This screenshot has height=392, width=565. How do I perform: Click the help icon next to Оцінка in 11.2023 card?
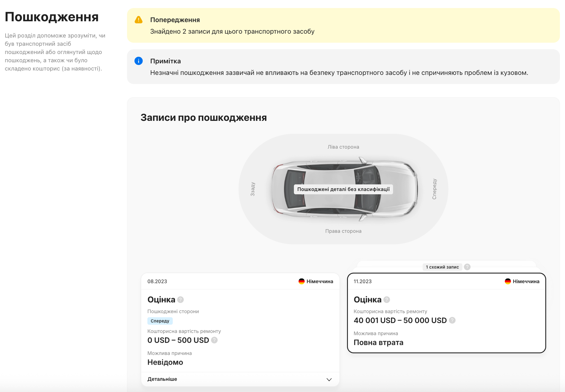[387, 300]
